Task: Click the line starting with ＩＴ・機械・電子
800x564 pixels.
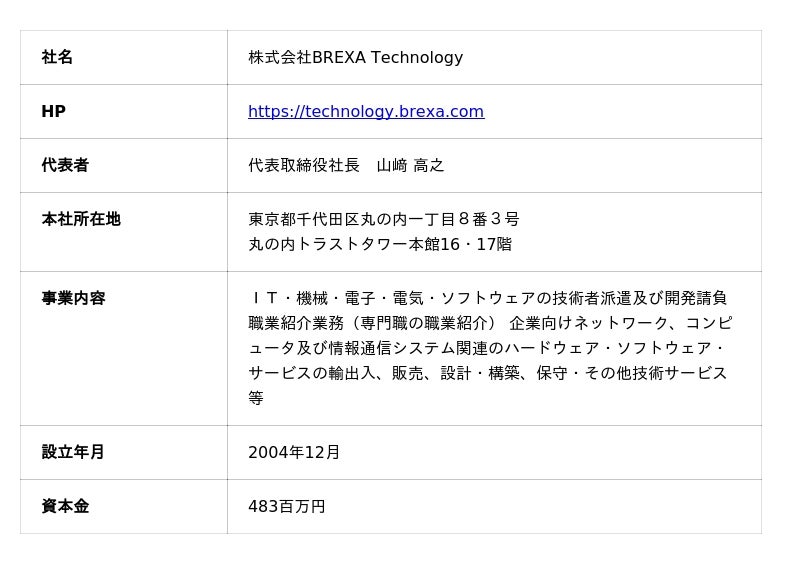Action: (x=488, y=298)
